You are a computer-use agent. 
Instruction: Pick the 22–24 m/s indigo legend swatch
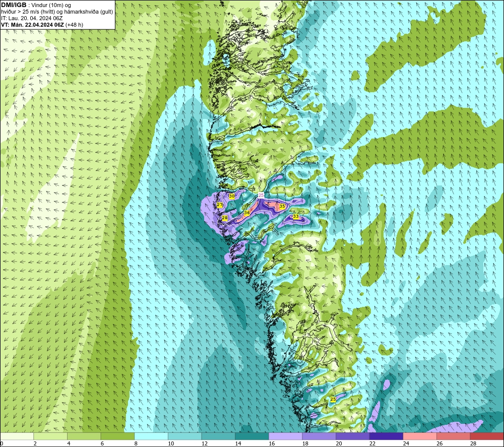(x=387, y=436)
